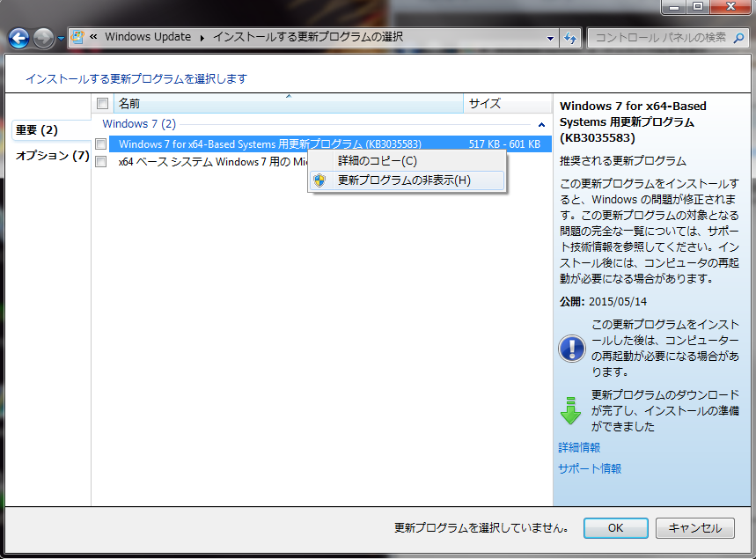Open the サポート情報 link
This screenshot has height=559, width=756.
point(590,468)
